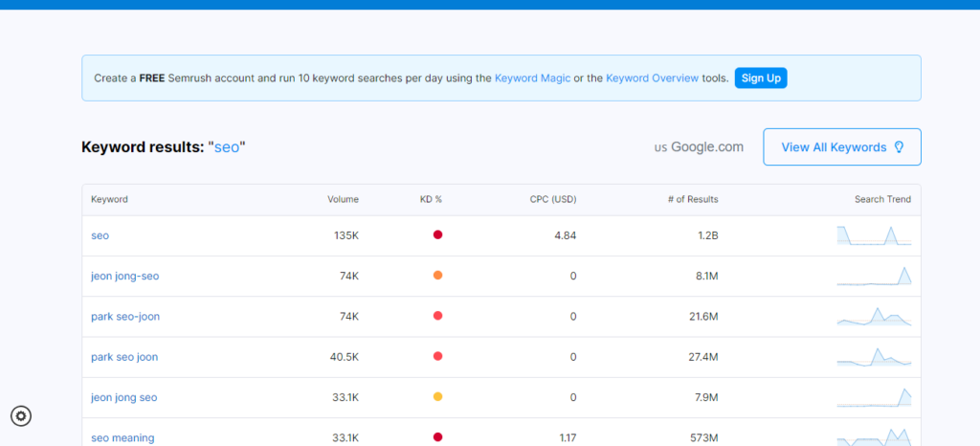Image resolution: width=980 pixels, height=446 pixels.
Task: Click the Sign Up button
Action: coord(761,78)
